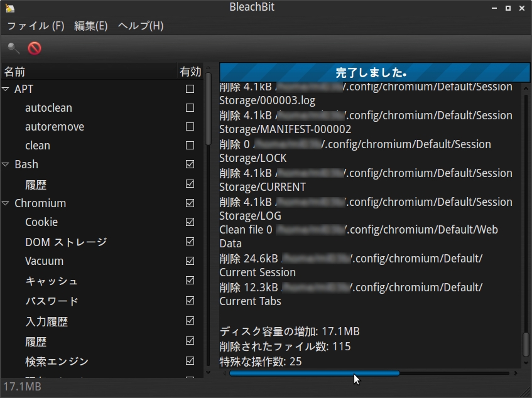Uncheck the Chromium group checkbox
This screenshot has width=532, height=398.
(190, 203)
